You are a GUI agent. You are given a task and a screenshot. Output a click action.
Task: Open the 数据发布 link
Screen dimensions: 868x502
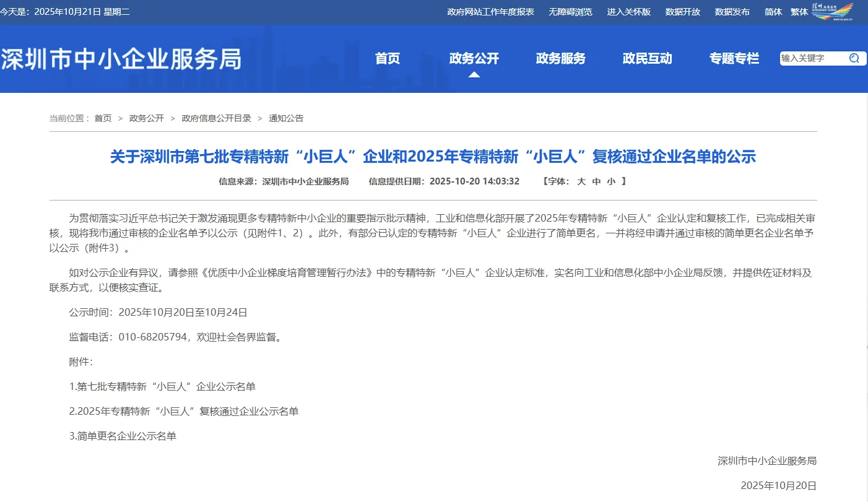pyautogui.click(x=732, y=12)
